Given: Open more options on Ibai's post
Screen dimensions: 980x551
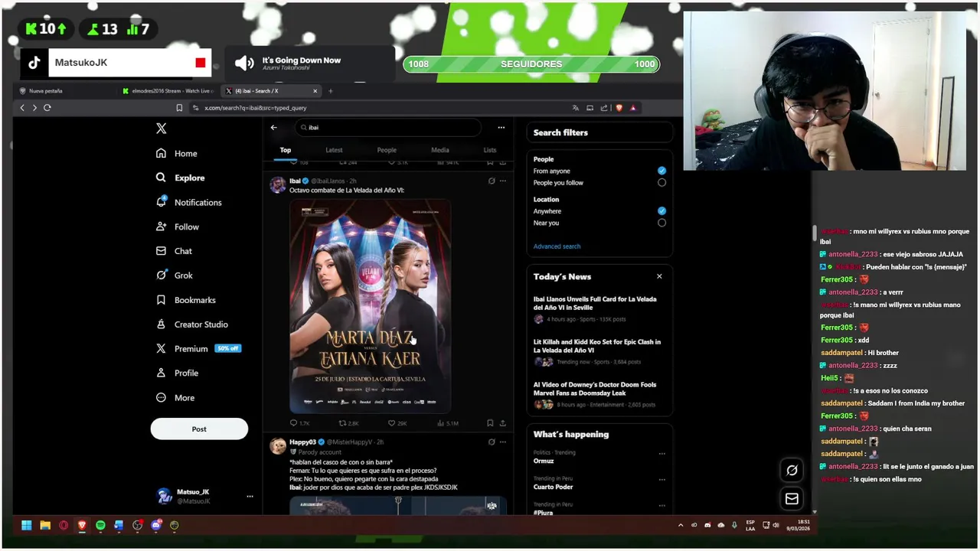Looking at the screenshot, I should 502,181.
